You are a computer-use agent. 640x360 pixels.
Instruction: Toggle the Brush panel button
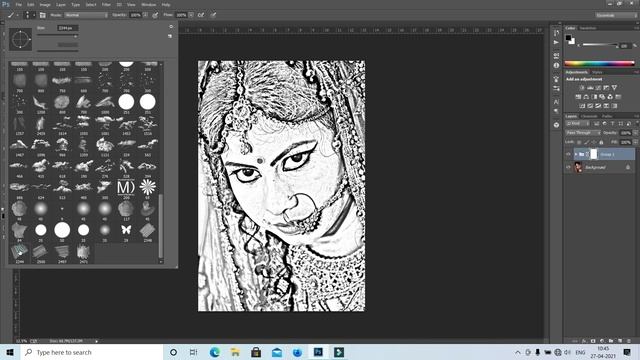[42, 15]
